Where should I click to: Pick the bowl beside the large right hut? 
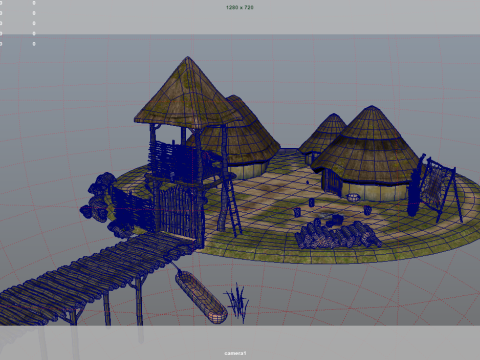(353, 198)
